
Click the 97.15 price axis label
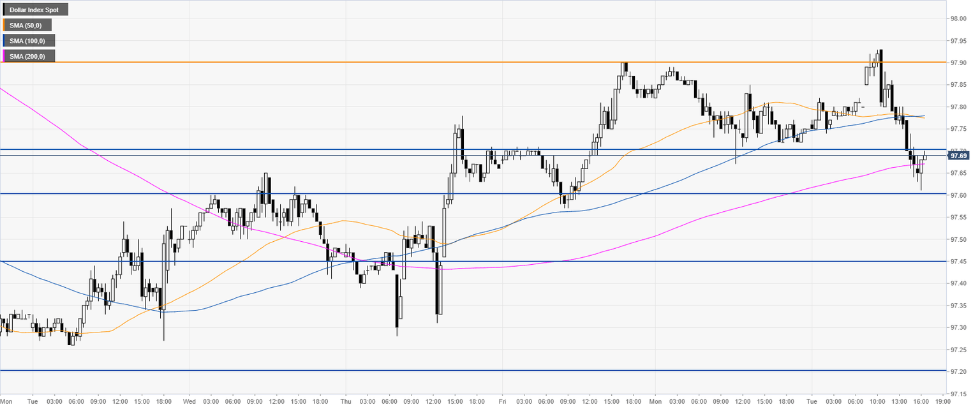958,393
